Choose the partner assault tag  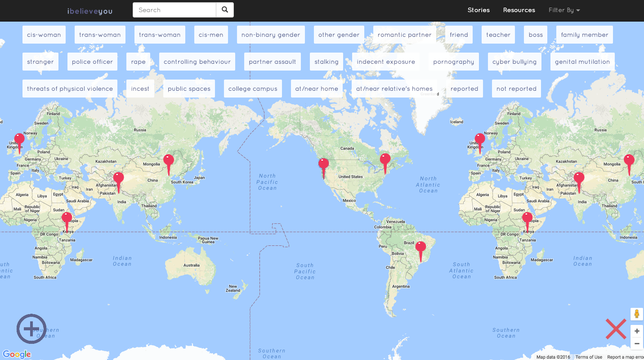pyautogui.click(x=273, y=62)
